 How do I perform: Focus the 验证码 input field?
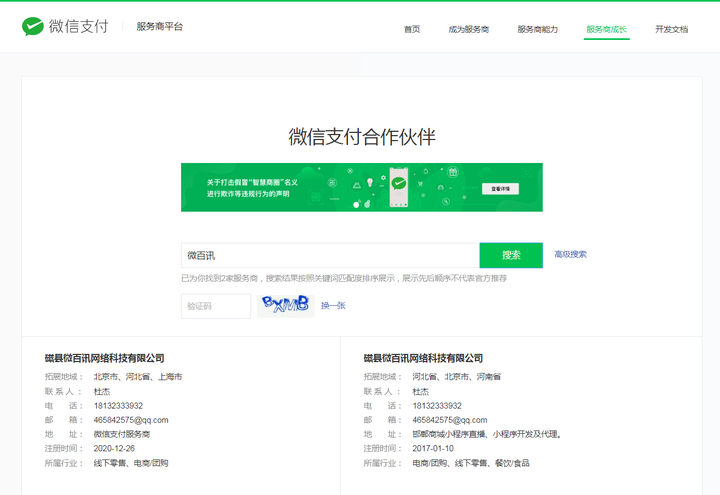216,306
